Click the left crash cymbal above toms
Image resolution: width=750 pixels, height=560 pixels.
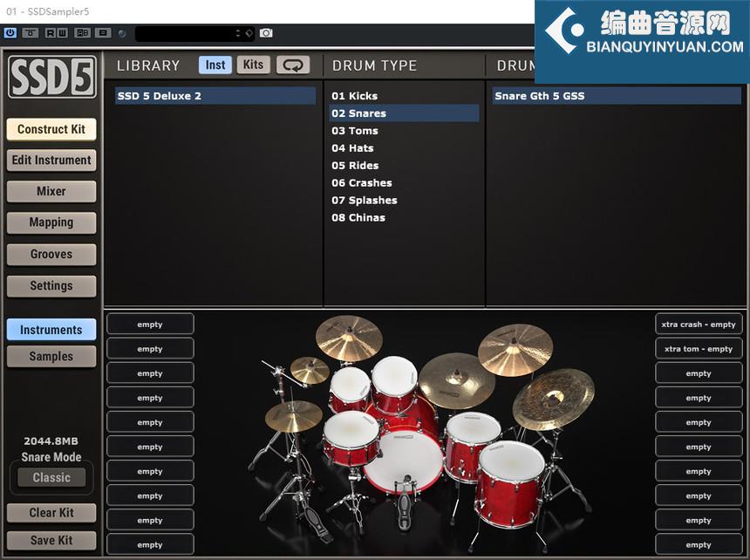click(x=349, y=338)
